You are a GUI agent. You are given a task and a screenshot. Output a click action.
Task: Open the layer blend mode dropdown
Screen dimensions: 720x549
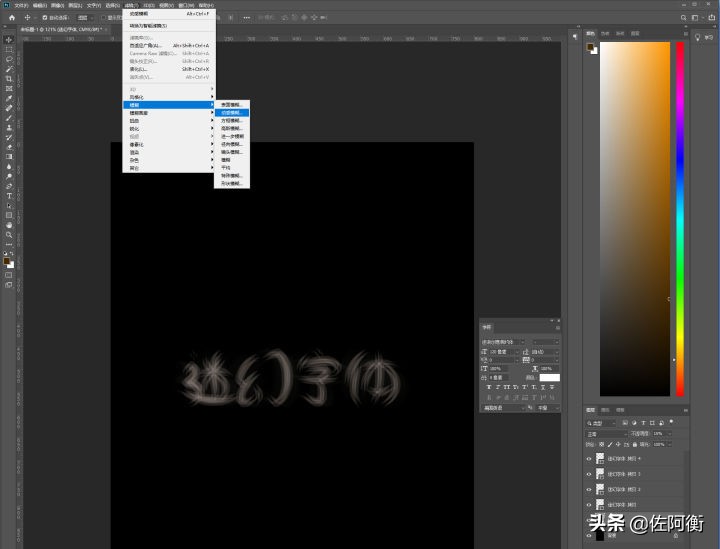[605, 434]
